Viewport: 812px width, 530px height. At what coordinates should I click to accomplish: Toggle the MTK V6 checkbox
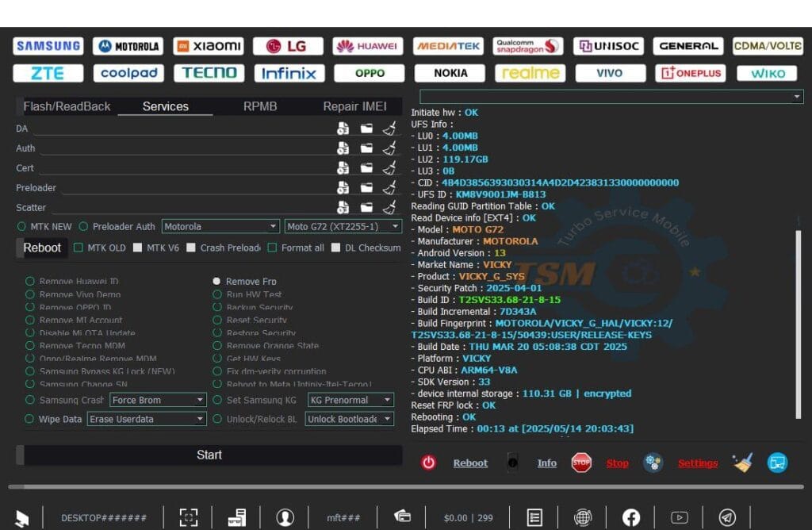pyautogui.click(x=137, y=248)
